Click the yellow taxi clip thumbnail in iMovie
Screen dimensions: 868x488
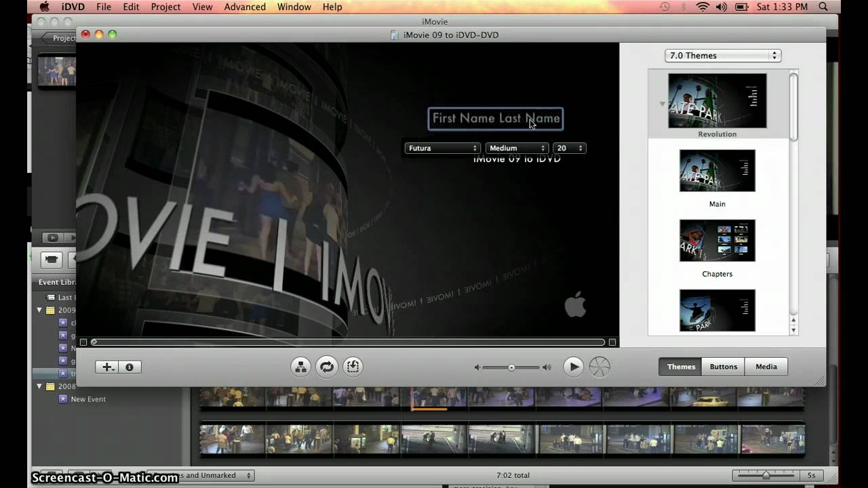pos(703,398)
